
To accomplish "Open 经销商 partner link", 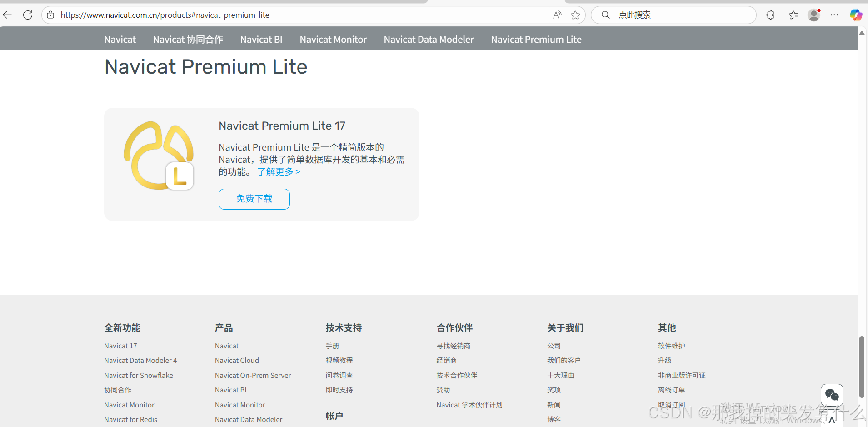I will tap(447, 361).
